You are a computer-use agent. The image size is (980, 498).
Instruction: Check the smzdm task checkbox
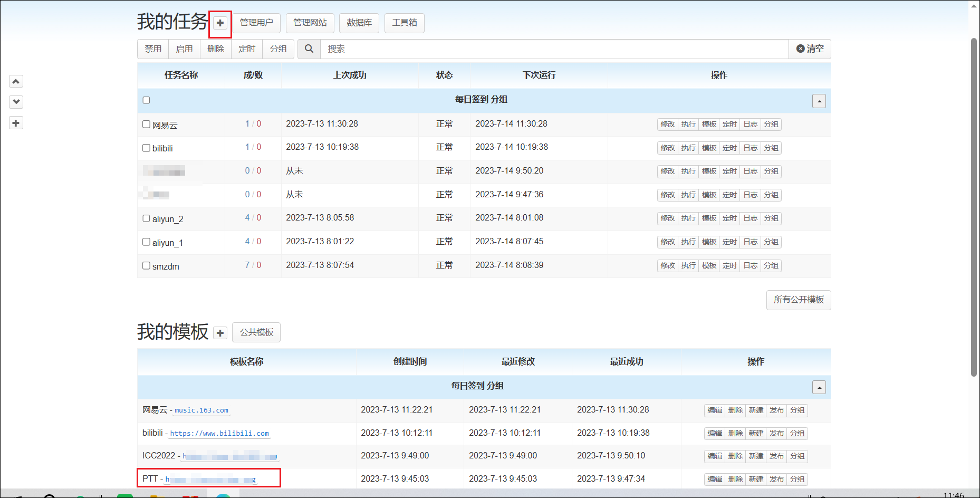click(x=147, y=266)
